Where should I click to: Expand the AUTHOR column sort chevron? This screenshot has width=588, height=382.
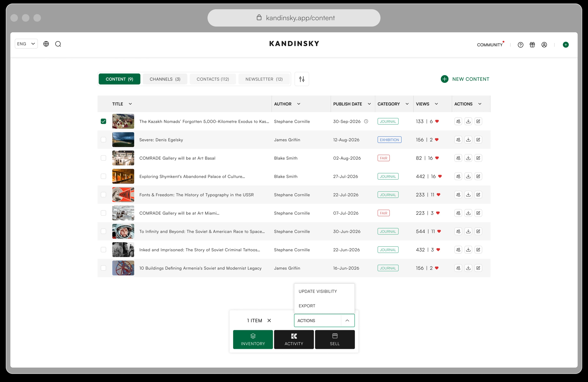pyautogui.click(x=298, y=104)
